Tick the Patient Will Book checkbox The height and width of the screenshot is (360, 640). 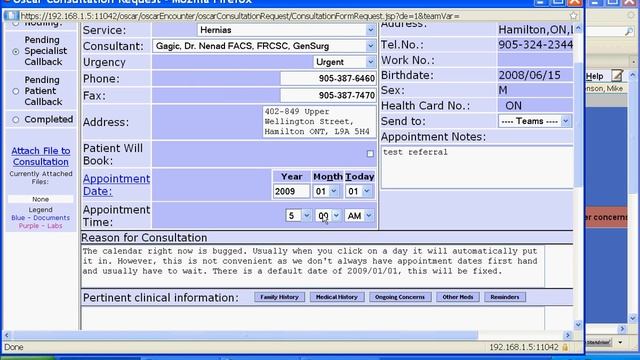(x=370, y=154)
